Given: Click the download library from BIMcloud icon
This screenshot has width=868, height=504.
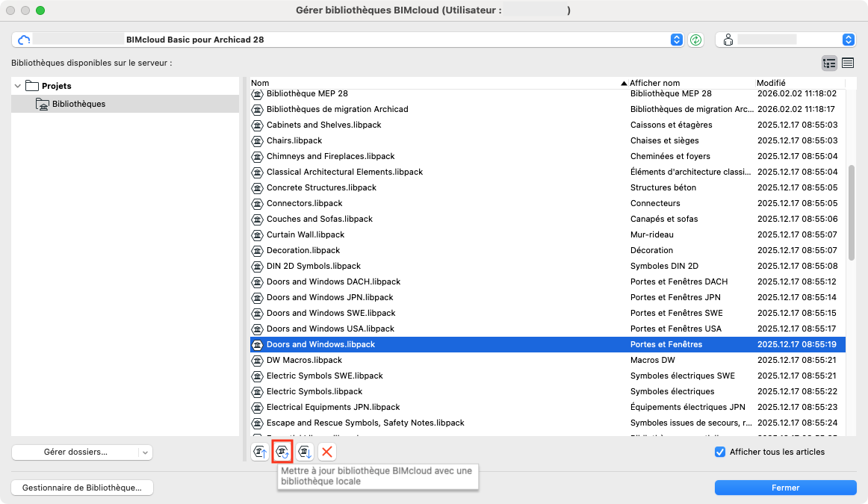Looking at the screenshot, I should pos(305,452).
